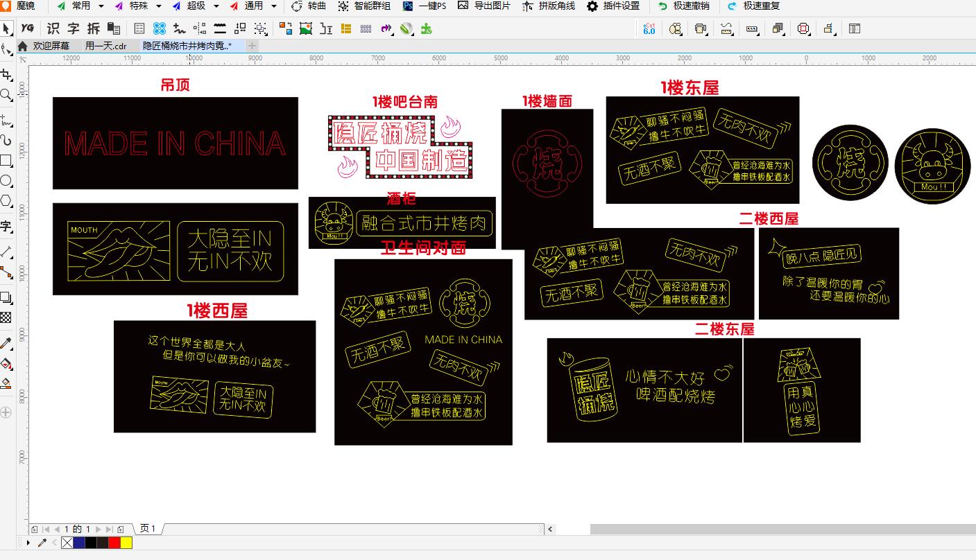Click the yellow list blocks icon

(x=346, y=28)
